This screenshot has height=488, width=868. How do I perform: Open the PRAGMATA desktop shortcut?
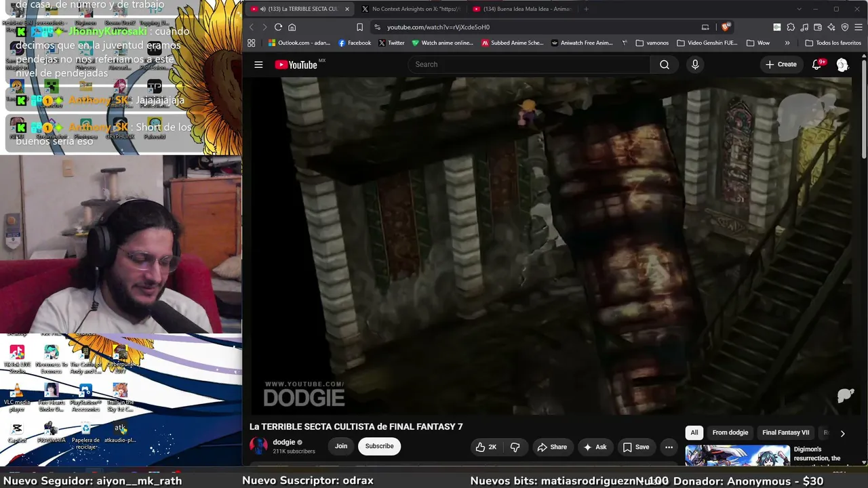coord(51,432)
